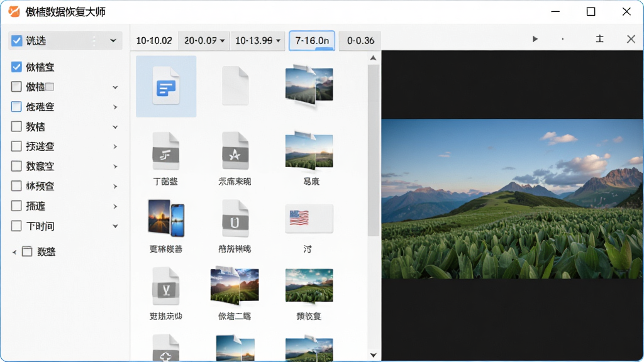Click the scroll down arrow of file list
This screenshot has height=362, width=644.
pyautogui.click(x=373, y=355)
